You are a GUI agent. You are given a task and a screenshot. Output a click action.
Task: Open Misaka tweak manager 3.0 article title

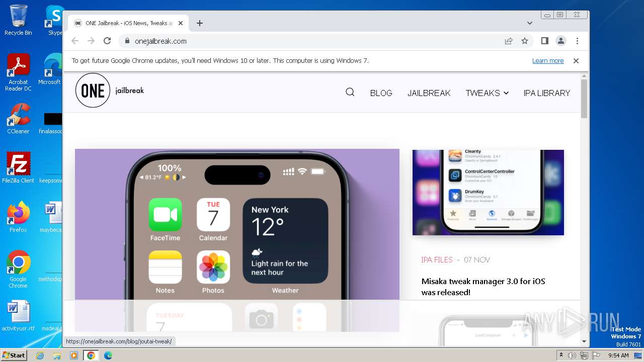click(483, 287)
